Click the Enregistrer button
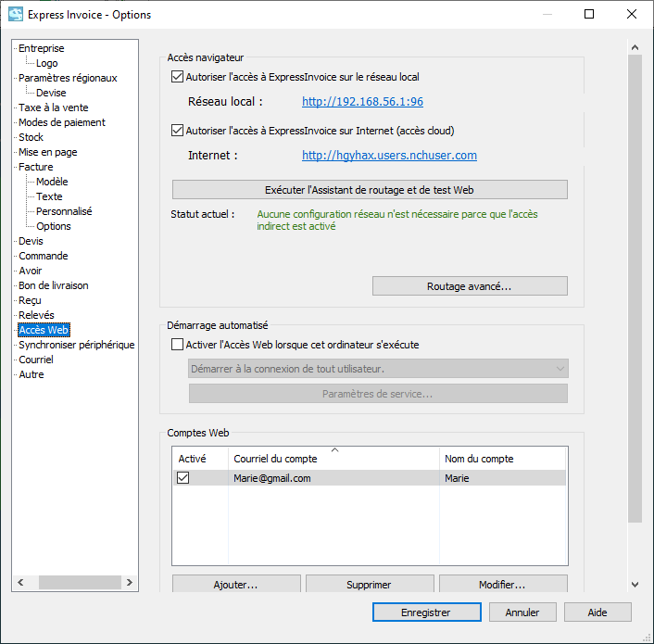Image resolution: width=654 pixels, height=644 pixels. (425, 612)
